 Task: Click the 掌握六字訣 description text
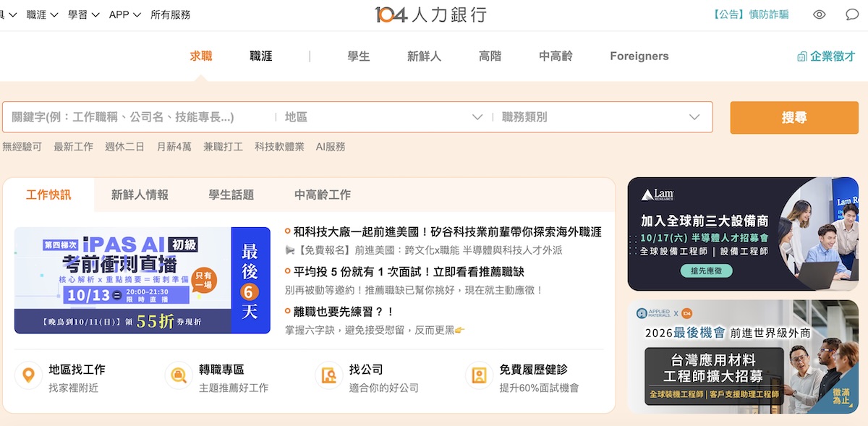pyautogui.click(x=375, y=330)
